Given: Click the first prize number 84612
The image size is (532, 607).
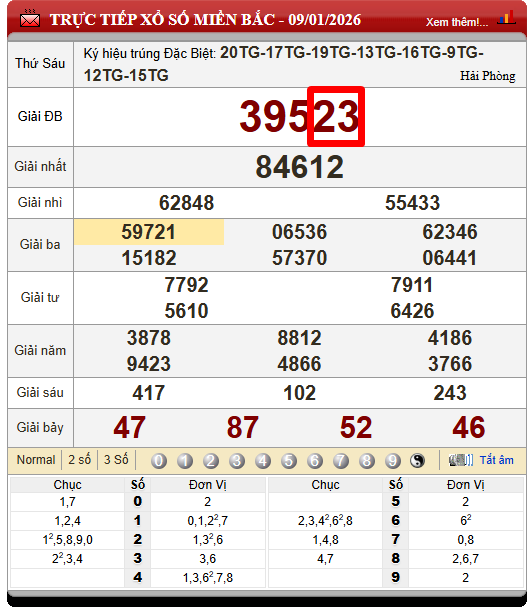Looking at the screenshot, I should [x=299, y=167].
